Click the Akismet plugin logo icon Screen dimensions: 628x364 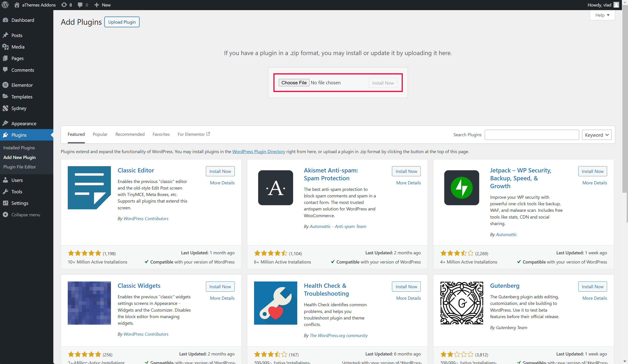pos(275,188)
